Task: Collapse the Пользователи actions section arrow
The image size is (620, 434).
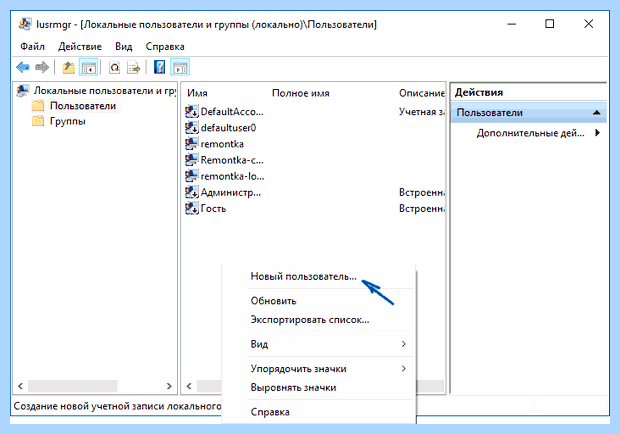Action: tap(597, 113)
